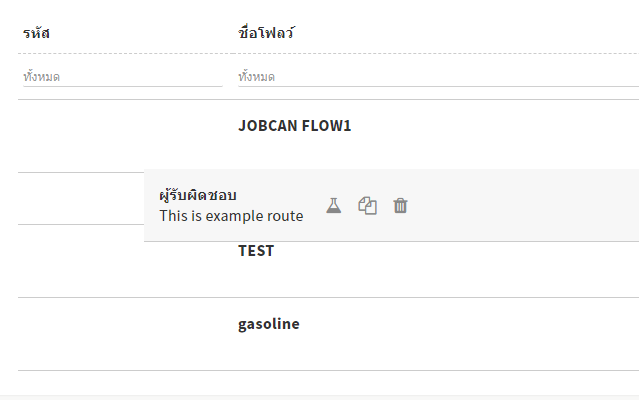Delete the ผู้รับผิดชอบ route with the trash icon
639x400 pixels.
tap(400, 206)
